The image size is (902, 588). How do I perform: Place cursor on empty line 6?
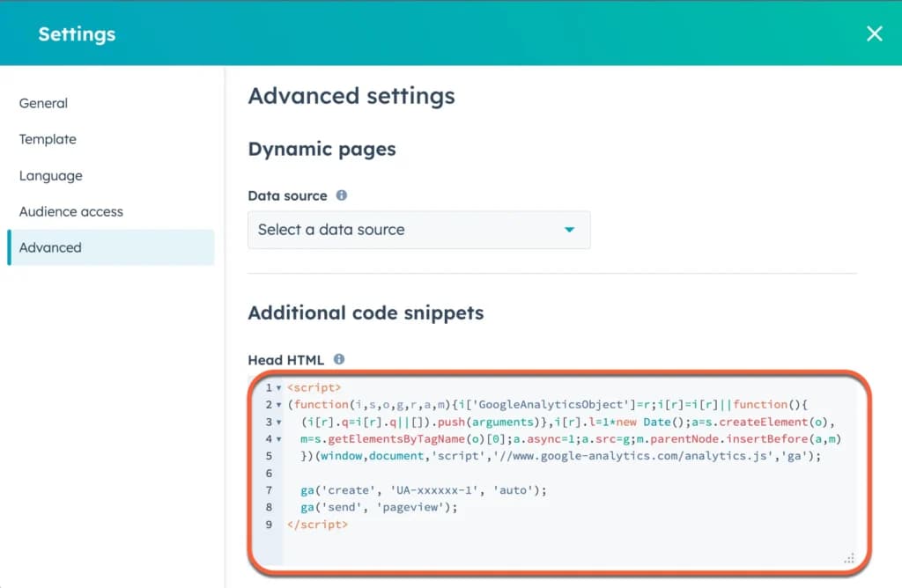coord(570,473)
